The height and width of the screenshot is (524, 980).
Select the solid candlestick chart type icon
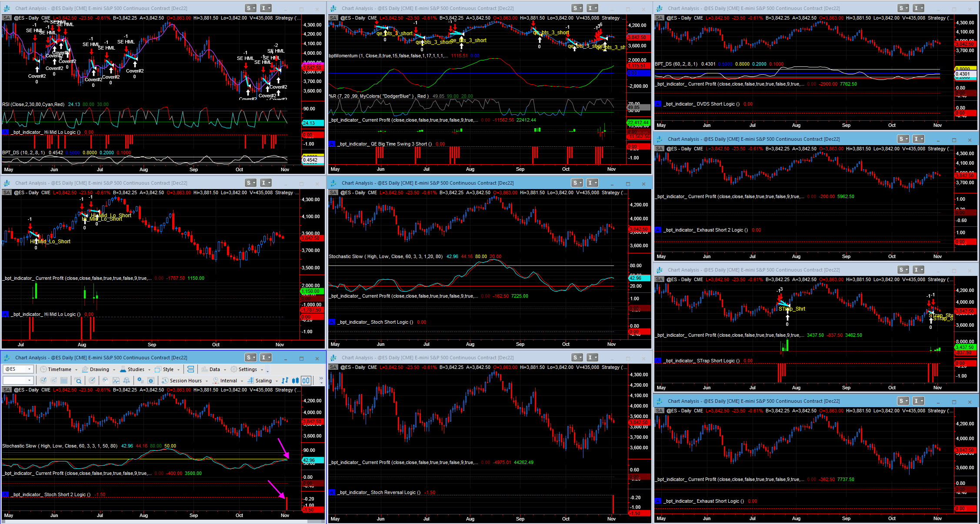(x=296, y=381)
